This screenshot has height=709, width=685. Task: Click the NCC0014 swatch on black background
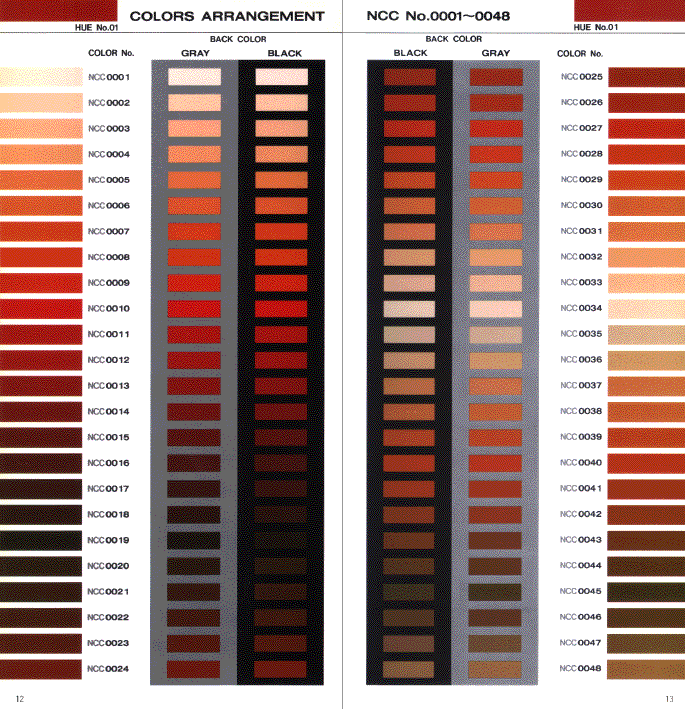pos(281,412)
